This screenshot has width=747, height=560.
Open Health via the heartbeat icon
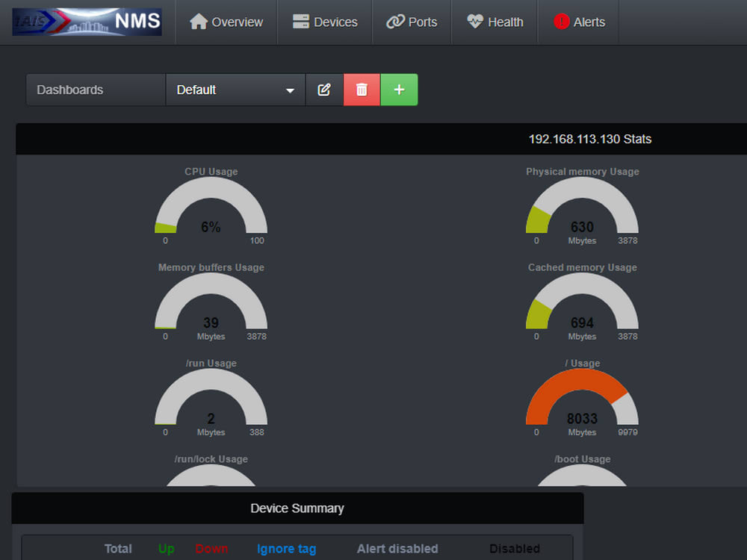pos(474,22)
